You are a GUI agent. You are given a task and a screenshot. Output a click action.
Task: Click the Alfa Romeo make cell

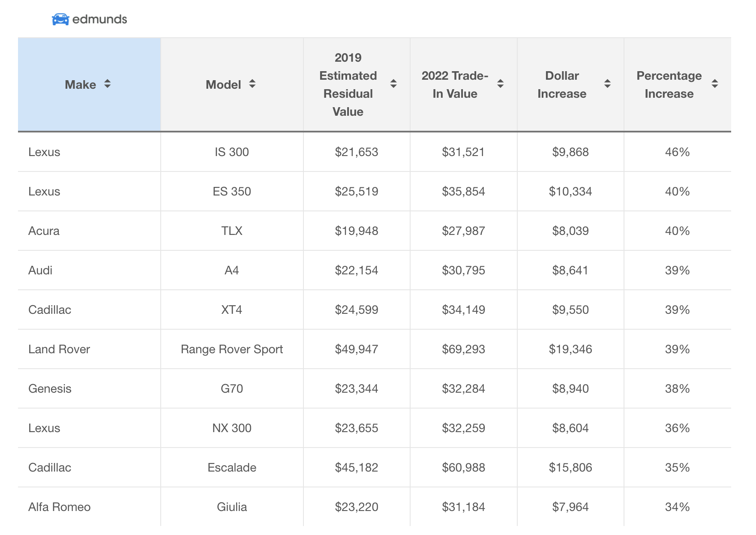pos(60,507)
